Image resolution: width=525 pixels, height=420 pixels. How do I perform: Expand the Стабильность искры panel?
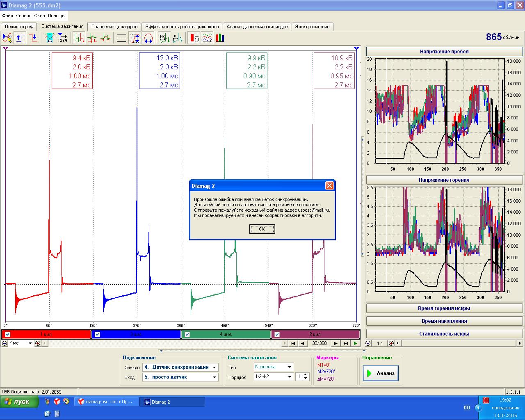tap(444, 333)
